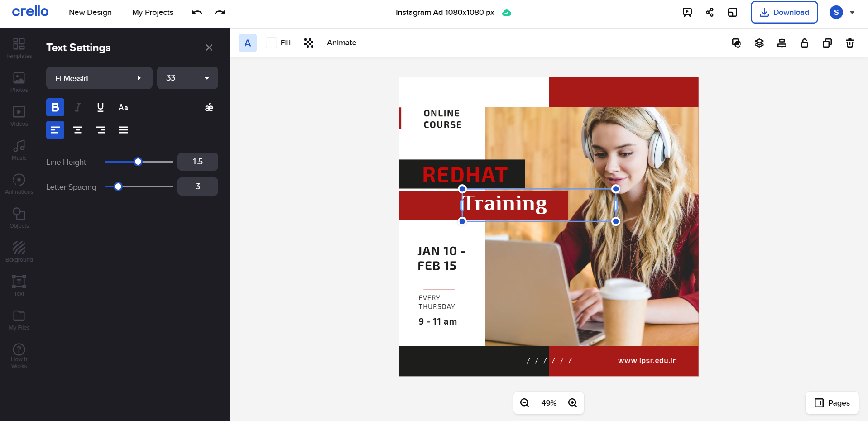Open the Templates sidebar panel

click(19, 48)
